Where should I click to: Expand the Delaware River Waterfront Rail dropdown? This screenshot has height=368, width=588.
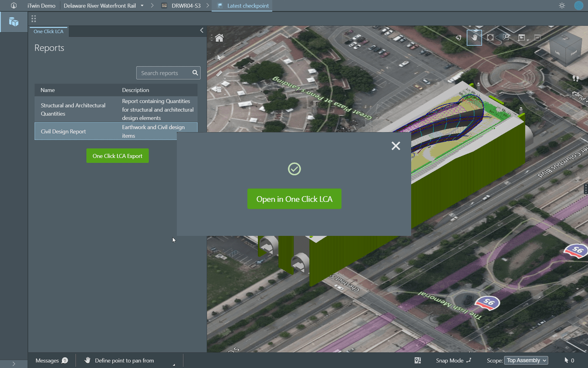(142, 6)
